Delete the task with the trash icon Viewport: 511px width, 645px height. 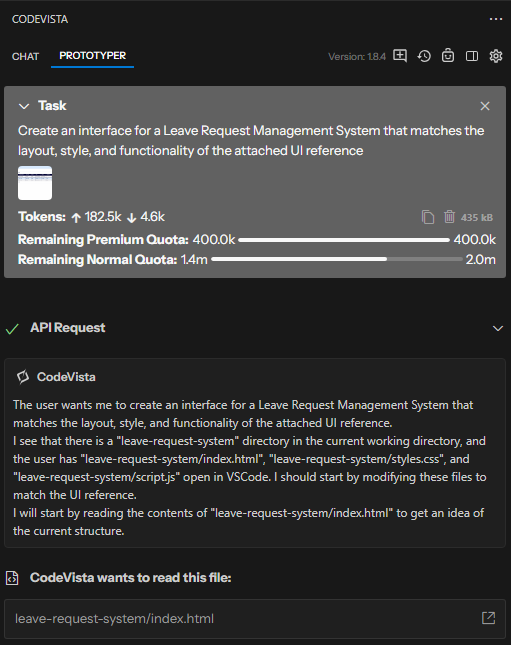[x=449, y=216]
